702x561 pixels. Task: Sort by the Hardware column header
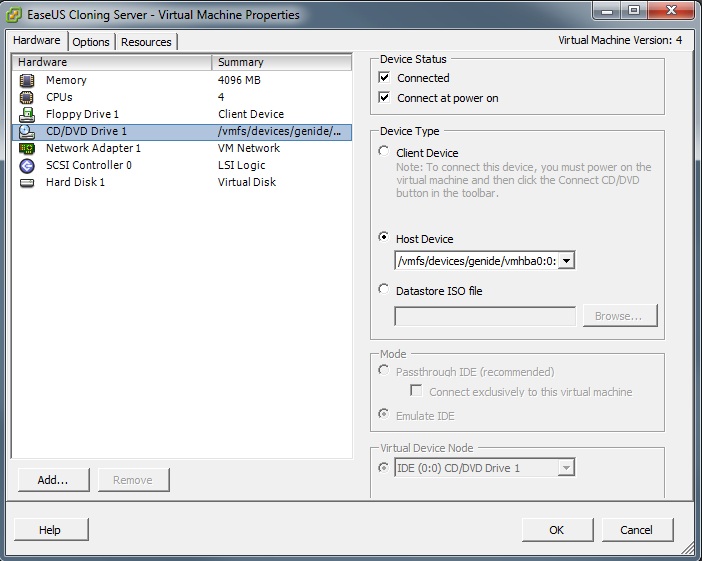[112, 62]
